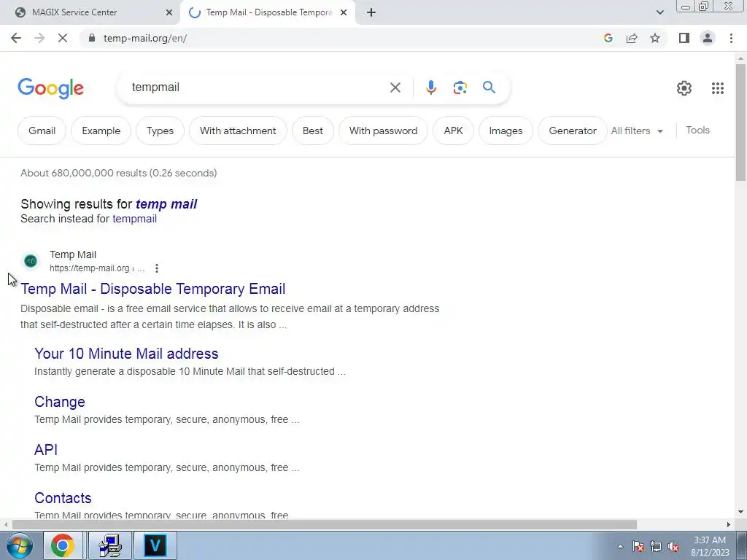Screen dimensions: 747x560
Task: Open the tab search dropdown arrow
Action: coord(659,12)
